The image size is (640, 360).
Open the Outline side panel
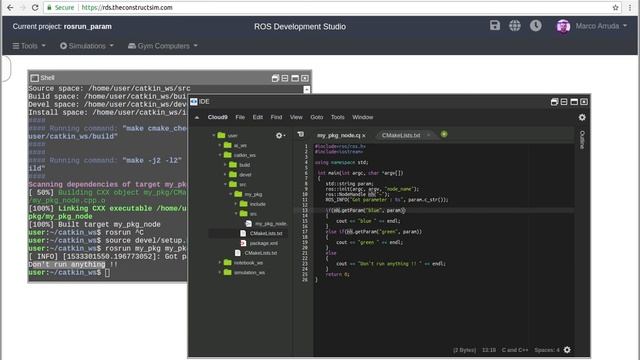[582, 140]
